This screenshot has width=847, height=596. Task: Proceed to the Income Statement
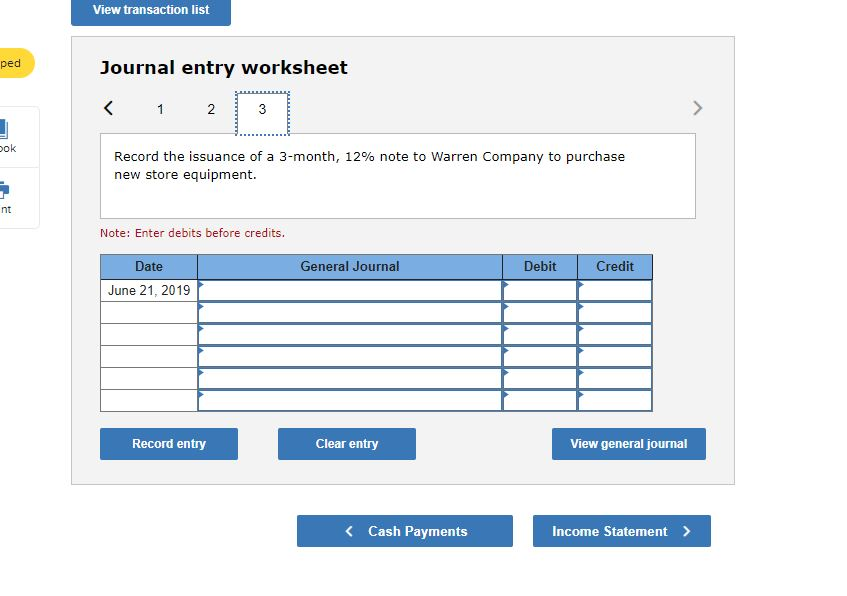coord(621,531)
